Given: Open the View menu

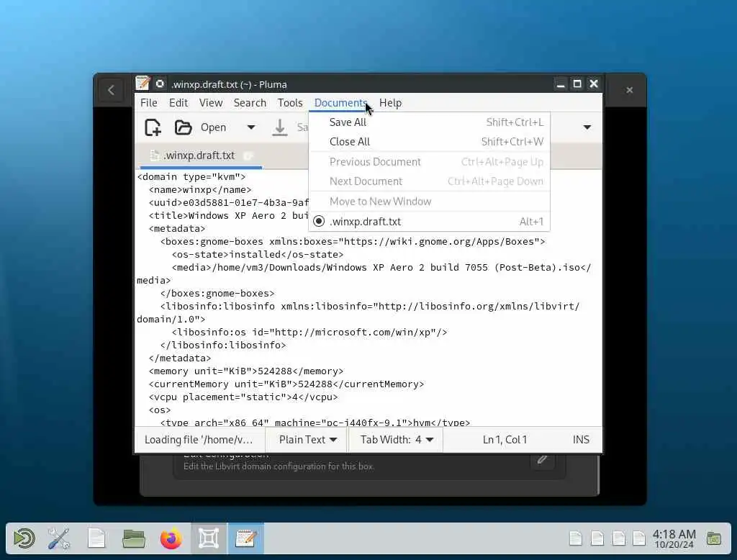Looking at the screenshot, I should (x=211, y=103).
